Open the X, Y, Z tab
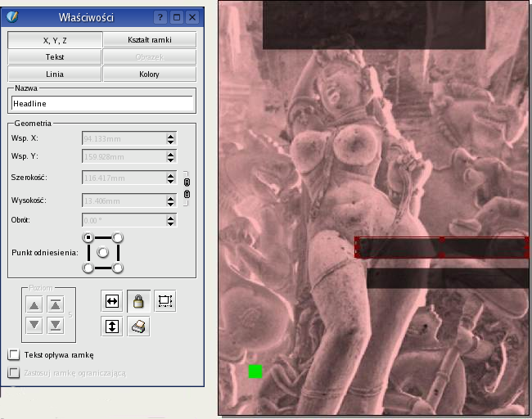The image size is (532, 419). click(55, 40)
